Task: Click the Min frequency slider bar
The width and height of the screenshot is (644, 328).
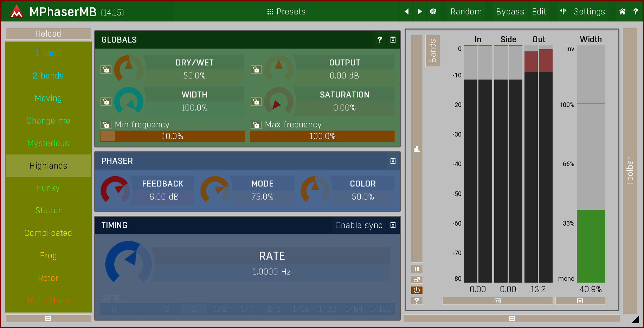Action: pos(173,136)
